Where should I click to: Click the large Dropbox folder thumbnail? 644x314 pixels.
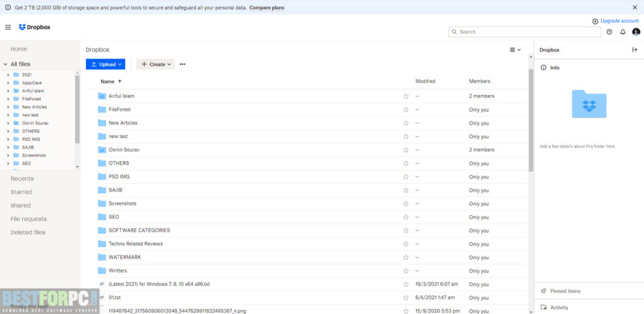click(589, 104)
